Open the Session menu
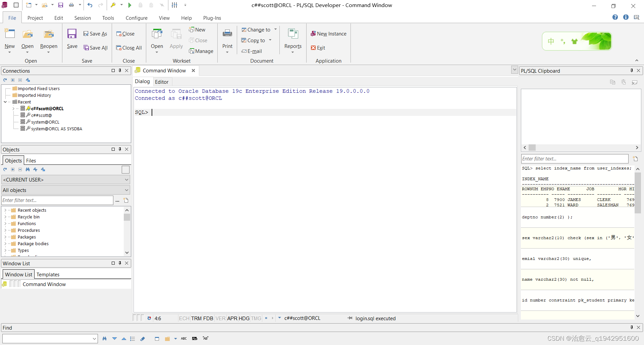644x345 pixels. [x=83, y=18]
